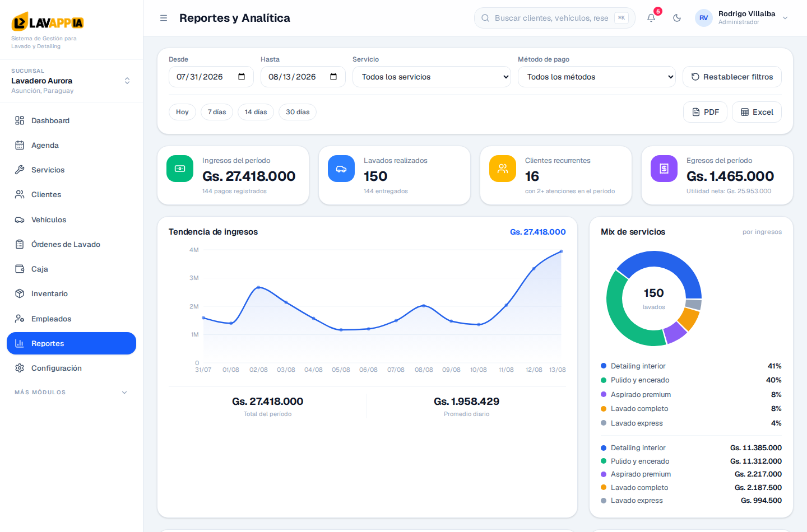Click the RV user avatar
Viewport: 807px width, 532px height.
(704, 18)
